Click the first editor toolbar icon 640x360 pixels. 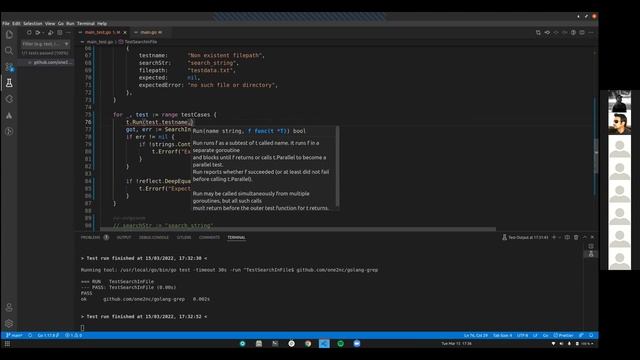[538, 32]
